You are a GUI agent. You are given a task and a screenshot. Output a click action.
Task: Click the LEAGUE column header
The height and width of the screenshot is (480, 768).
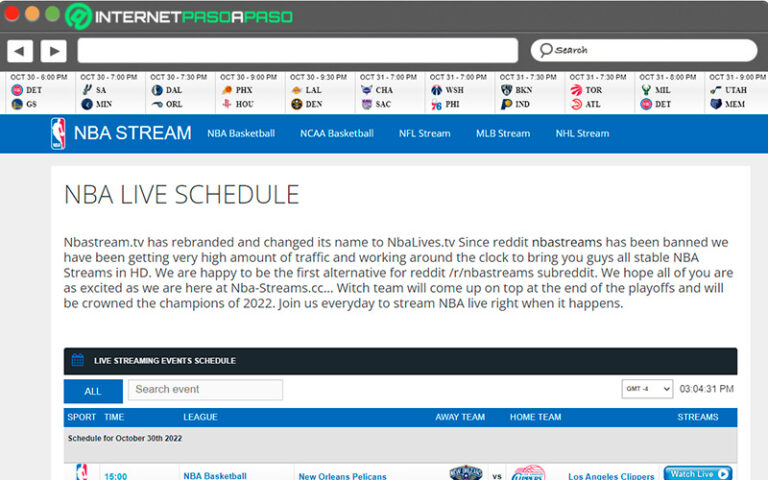(200, 417)
